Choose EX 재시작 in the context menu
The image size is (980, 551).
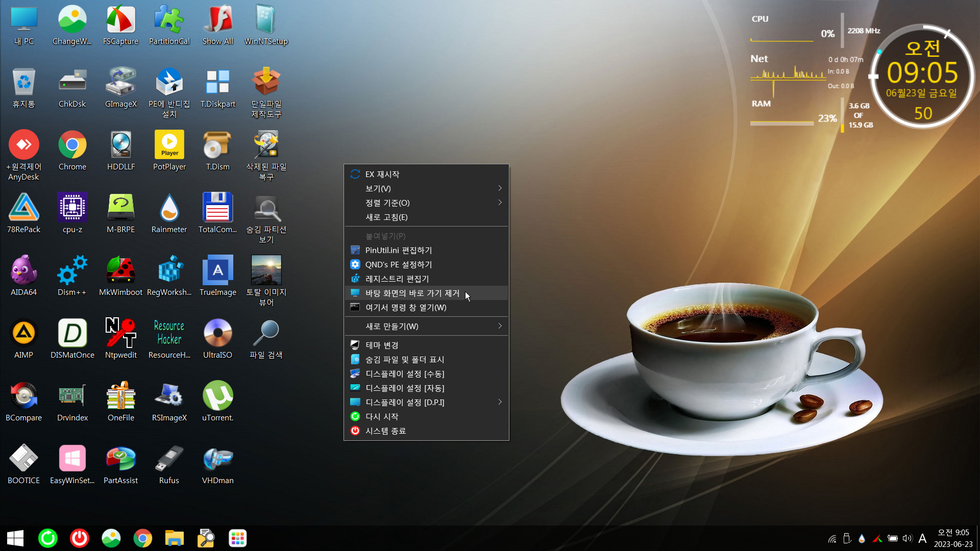pos(426,174)
